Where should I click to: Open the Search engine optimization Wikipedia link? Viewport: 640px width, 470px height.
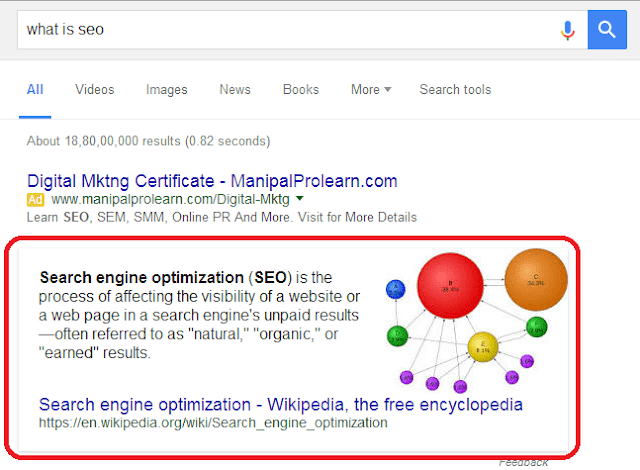pyautogui.click(x=280, y=405)
